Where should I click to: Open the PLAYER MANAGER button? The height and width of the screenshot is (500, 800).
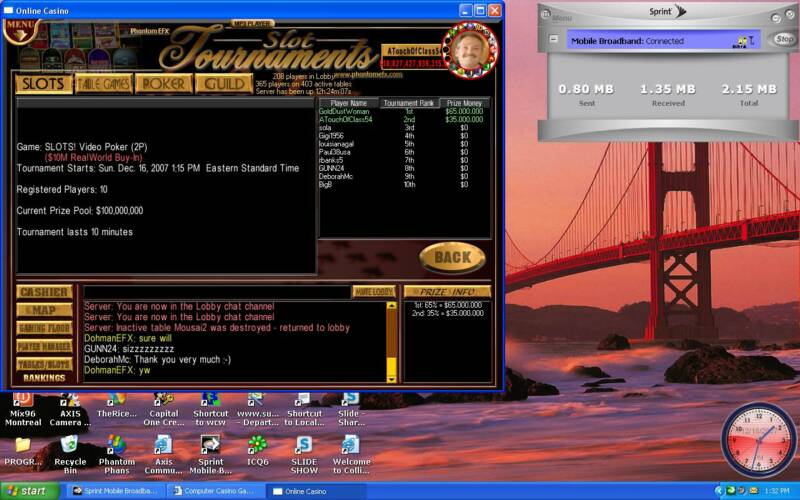44,346
